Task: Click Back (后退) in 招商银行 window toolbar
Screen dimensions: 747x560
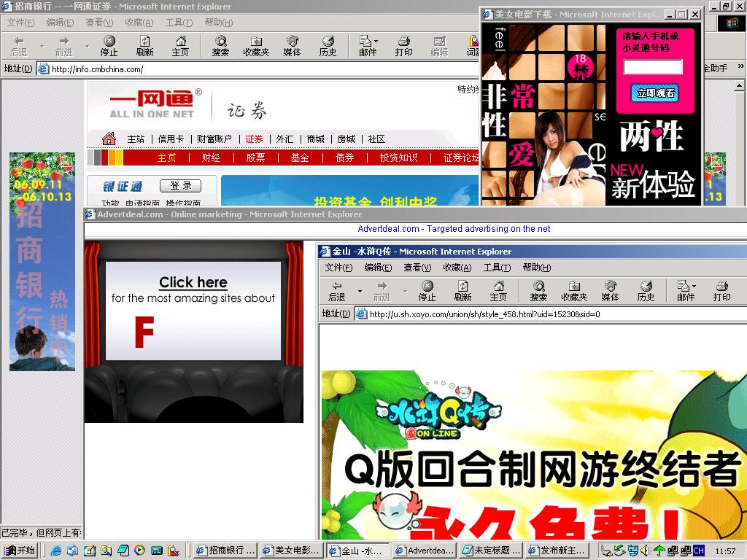Action: point(19,46)
